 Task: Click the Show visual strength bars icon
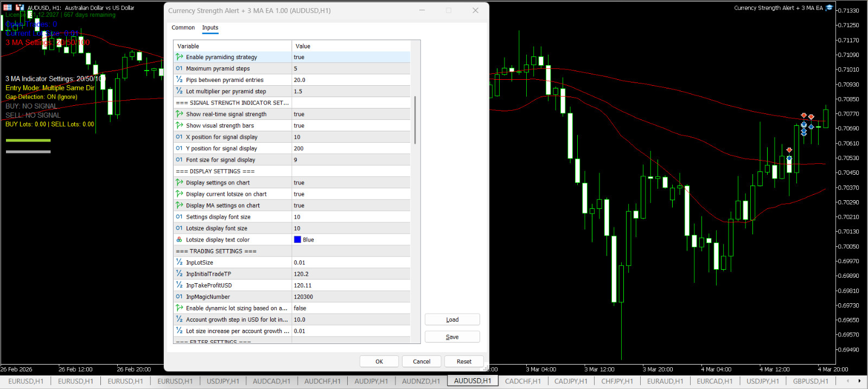[x=179, y=125]
